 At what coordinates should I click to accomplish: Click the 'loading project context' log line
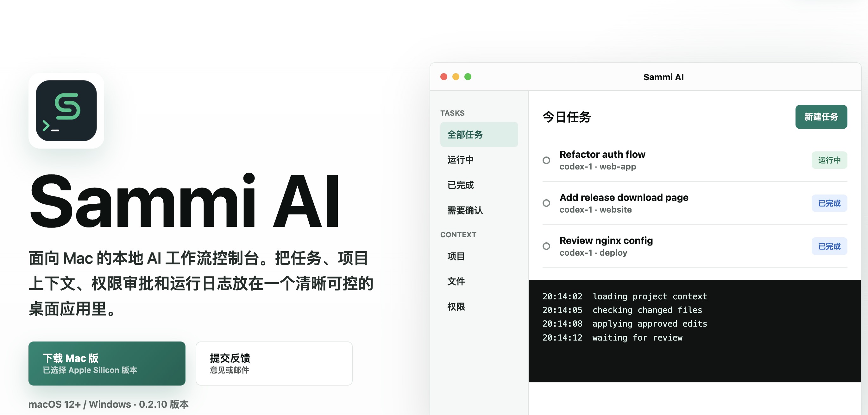click(624, 296)
